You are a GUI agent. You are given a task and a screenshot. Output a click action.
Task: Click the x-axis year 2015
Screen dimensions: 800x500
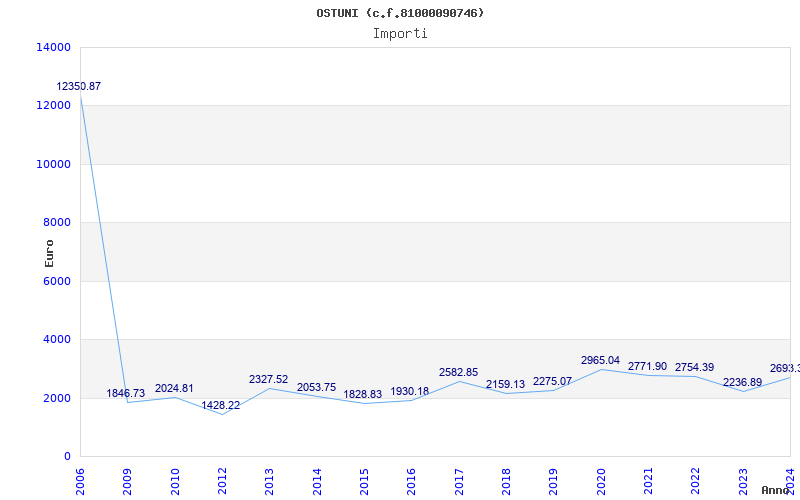point(364,482)
